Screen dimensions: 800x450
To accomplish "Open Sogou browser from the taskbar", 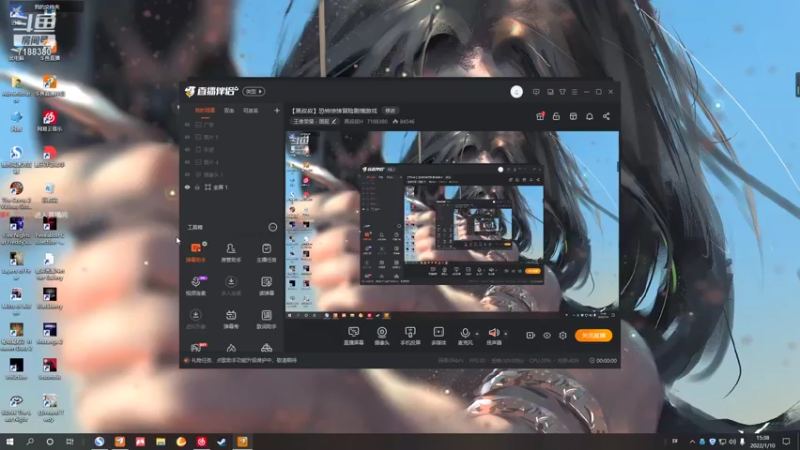I will 99,441.
